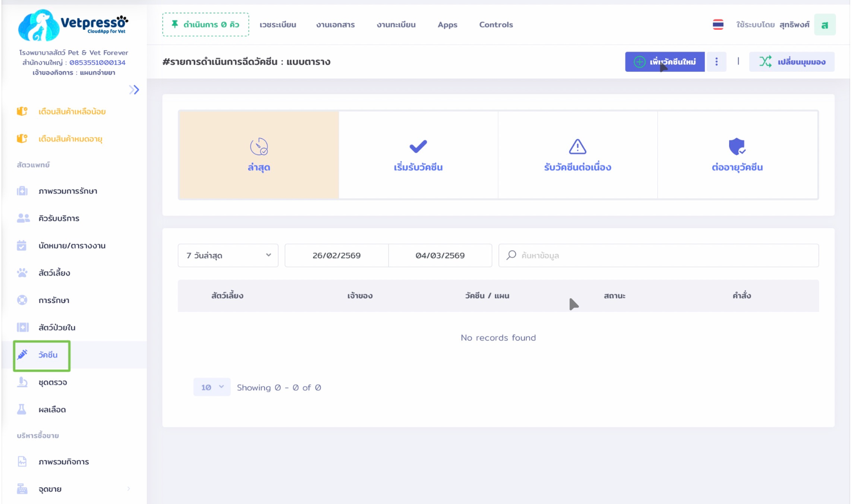Collapse sidebar with double chevron icon
The width and height of the screenshot is (852, 504).
tap(134, 90)
